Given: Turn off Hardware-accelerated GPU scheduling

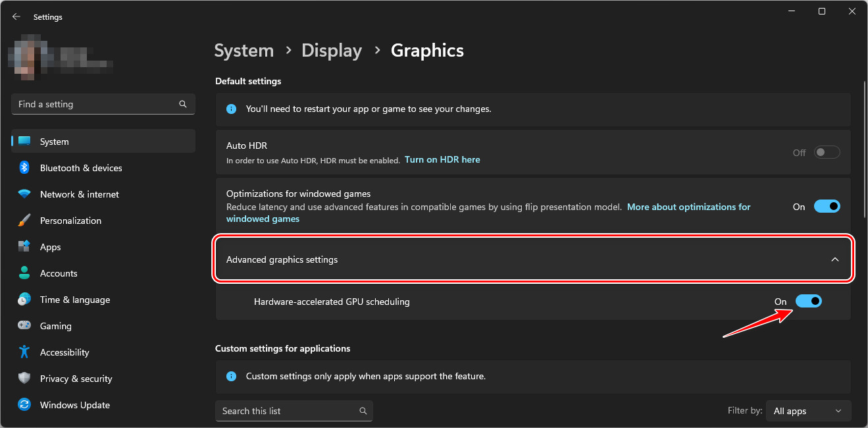Looking at the screenshot, I should pyautogui.click(x=808, y=302).
